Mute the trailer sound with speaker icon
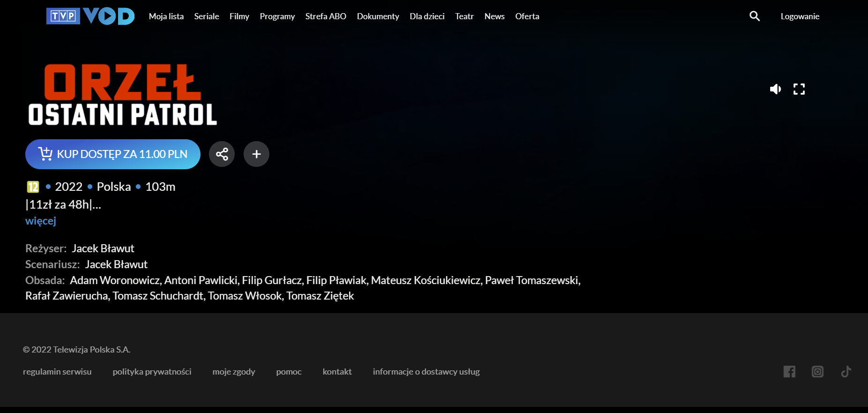Viewport: 868px width, 413px height. coord(775,89)
